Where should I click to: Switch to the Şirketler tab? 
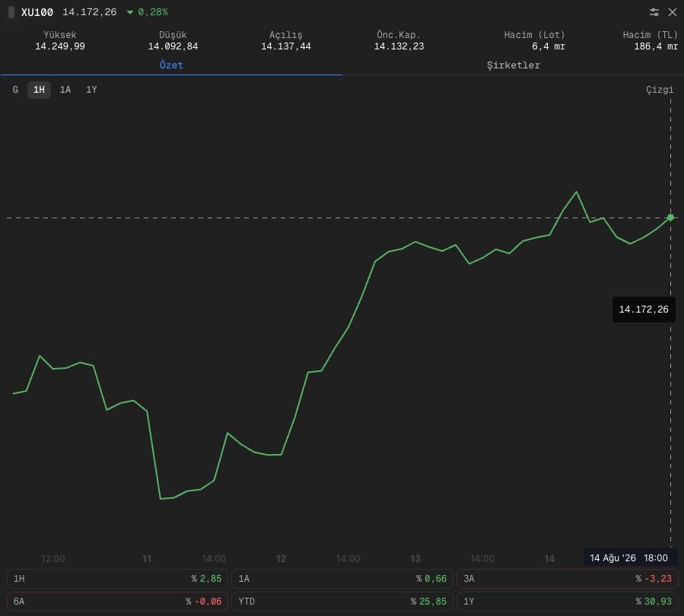point(513,65)
